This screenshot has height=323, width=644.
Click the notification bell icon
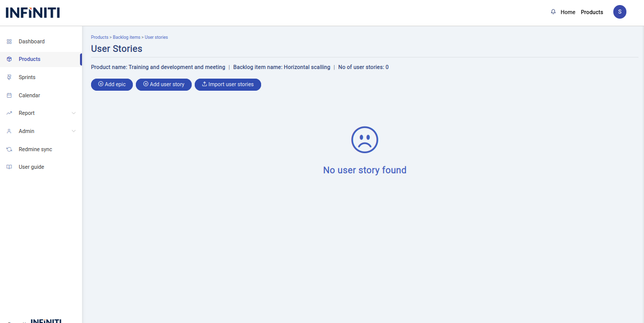(553, 12)
